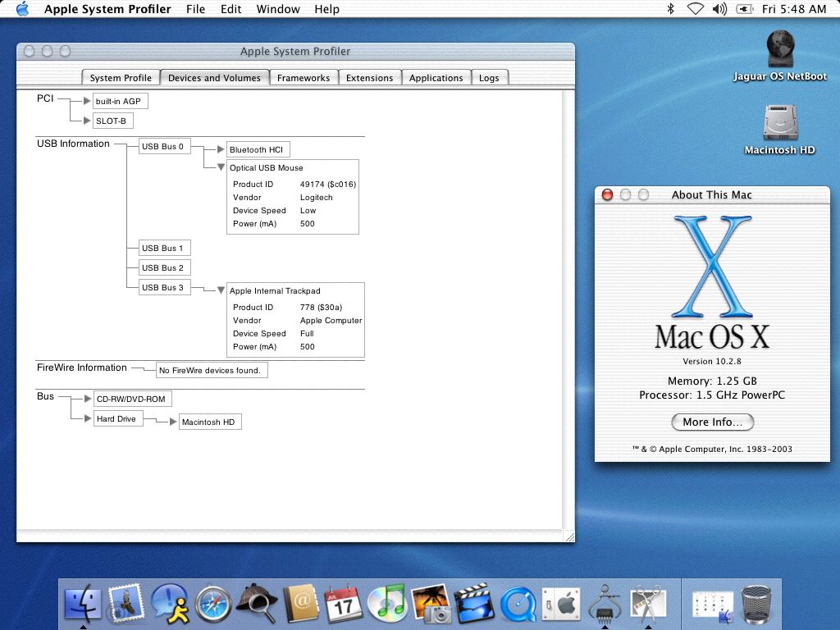Viewport: 840px width, 630px height.
Task: Expand the SLOT-B disclosure triangle
Action: [87, 121]
